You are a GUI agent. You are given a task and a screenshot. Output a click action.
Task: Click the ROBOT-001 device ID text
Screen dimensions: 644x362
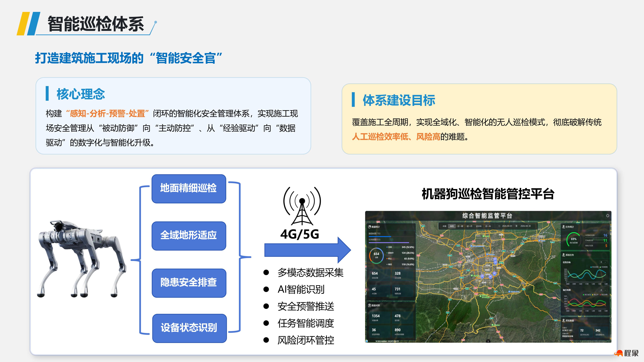[567, 330]
